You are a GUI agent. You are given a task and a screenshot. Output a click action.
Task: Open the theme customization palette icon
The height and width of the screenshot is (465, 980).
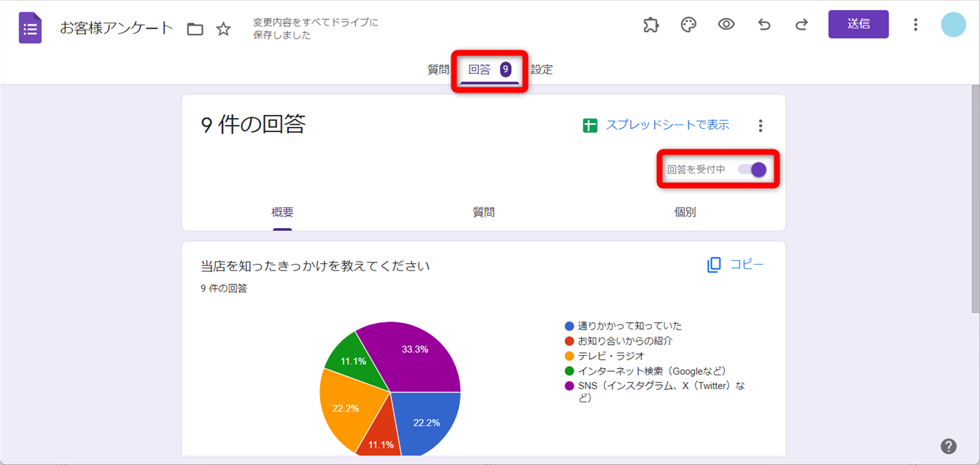point(688,25)
